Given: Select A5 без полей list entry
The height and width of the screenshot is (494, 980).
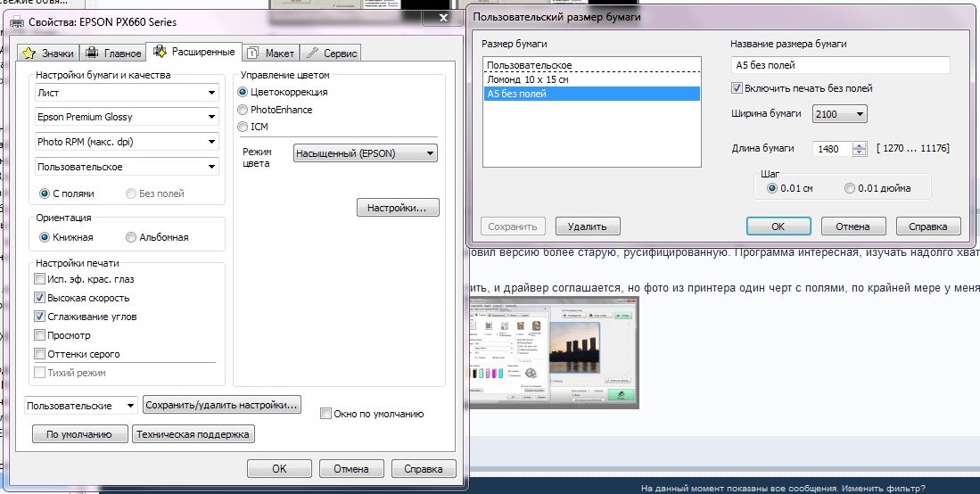Looking at the screenshot, I should (x=592, y=94).
